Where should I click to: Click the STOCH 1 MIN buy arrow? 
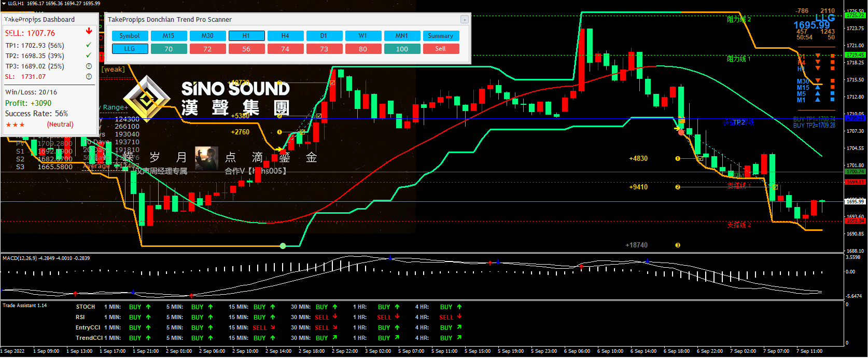[x=148, y=307]
